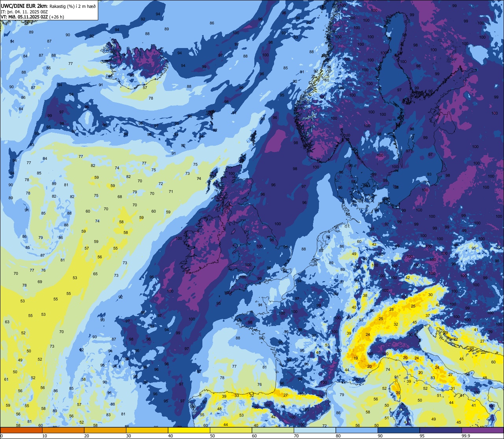Click the Rakastig (%) í 2 m hæð label
504x439 pixels.
coord(73,6)
